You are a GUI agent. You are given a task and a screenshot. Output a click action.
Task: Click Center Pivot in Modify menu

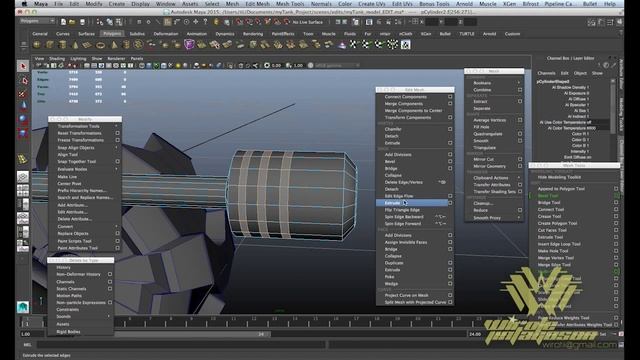[69, 184]
